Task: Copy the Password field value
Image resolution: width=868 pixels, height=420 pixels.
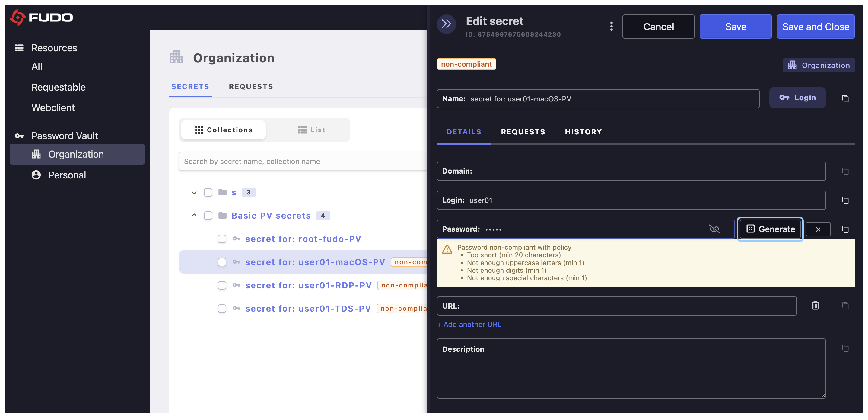Action: point(845,229)
